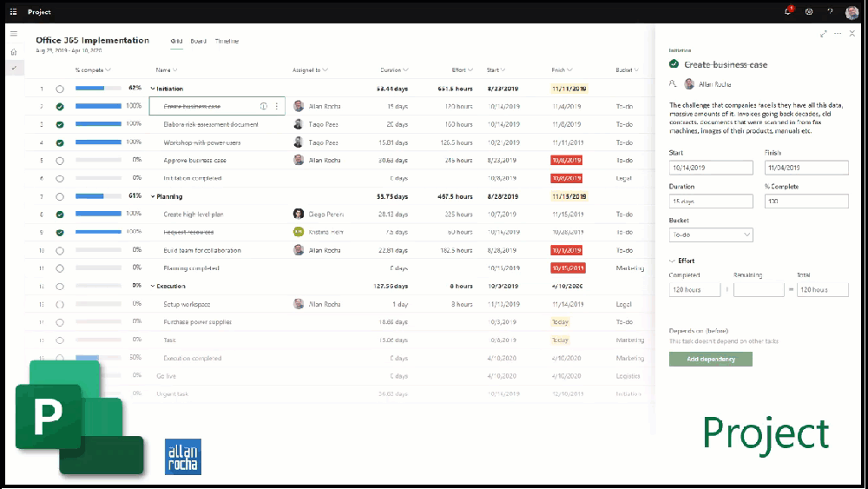This screenshot has width=868, height=489.
Task: Select the Go live task row
Action: tap(338, 376)
